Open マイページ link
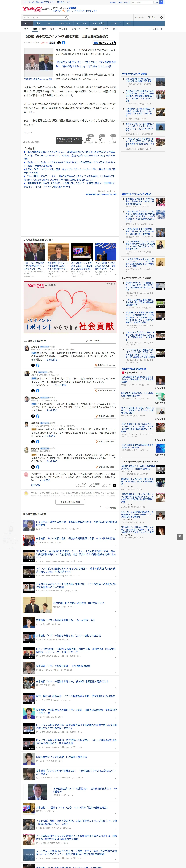Screen dimensions: 186x868 tap(139, 18)
